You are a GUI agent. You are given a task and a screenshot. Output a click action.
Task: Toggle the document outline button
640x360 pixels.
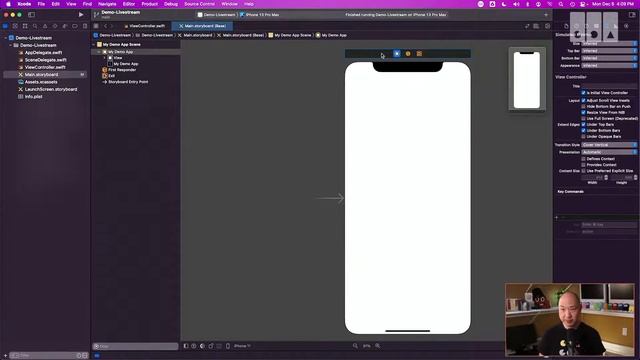(x=186, y=346)
